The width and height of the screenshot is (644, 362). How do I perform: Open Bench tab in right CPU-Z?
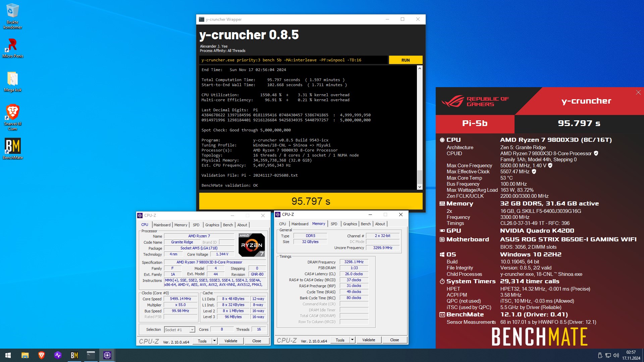click(x=366, y=224)
